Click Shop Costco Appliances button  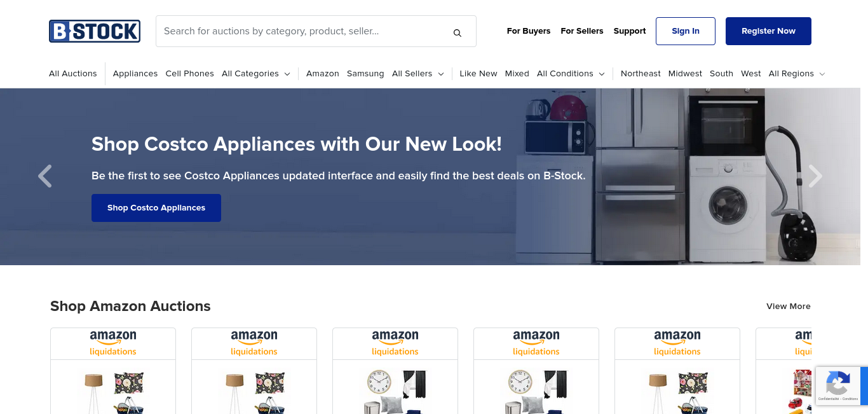pos(156,208)
